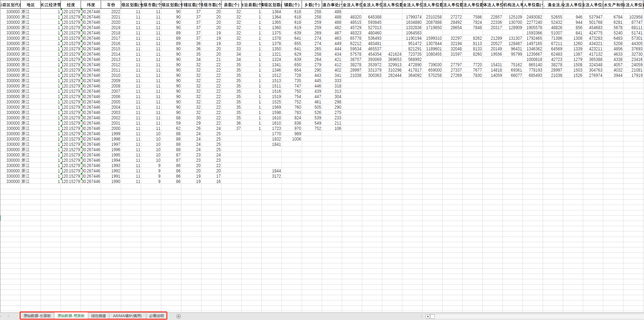
Task: Open the ARIMA填补(慎用) sheet tab
Action: 127,316
